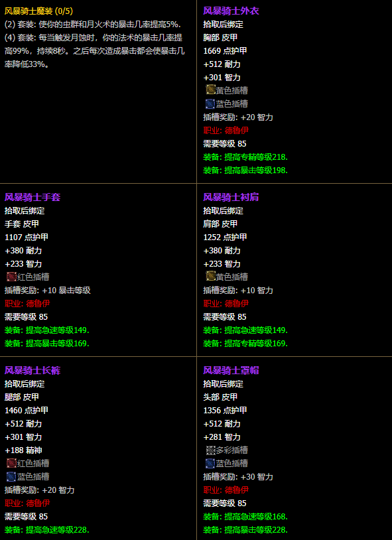Select the 风暴骑士魔装 (0/5) set title
This screenshot has height=540, width=392.
[38, 11]
